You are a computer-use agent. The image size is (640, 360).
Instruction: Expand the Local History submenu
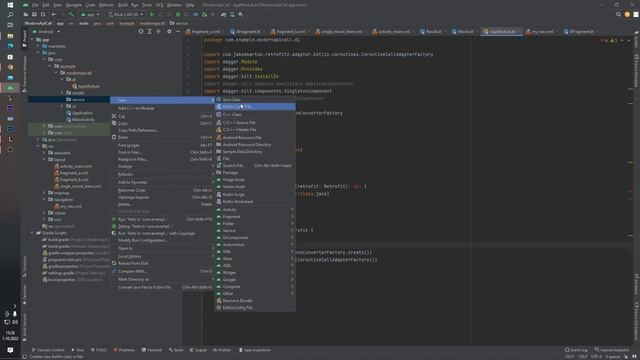pos(162,256)
